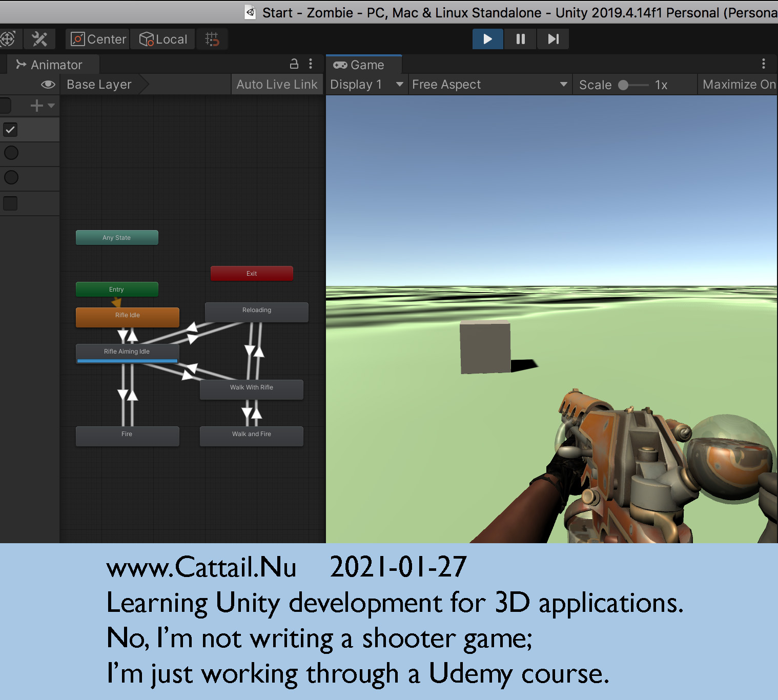The width and height of the screenshot is (778, 700).
Task: Open Game view three-dot options menu
Action: click(x=764, y=64)
